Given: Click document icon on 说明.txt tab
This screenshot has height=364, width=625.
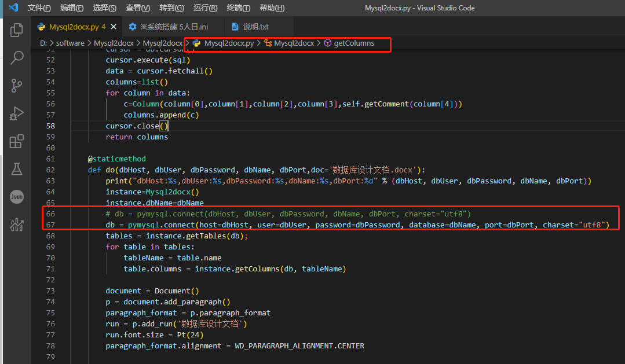Looking at the screenshot, I should [235, 27].
